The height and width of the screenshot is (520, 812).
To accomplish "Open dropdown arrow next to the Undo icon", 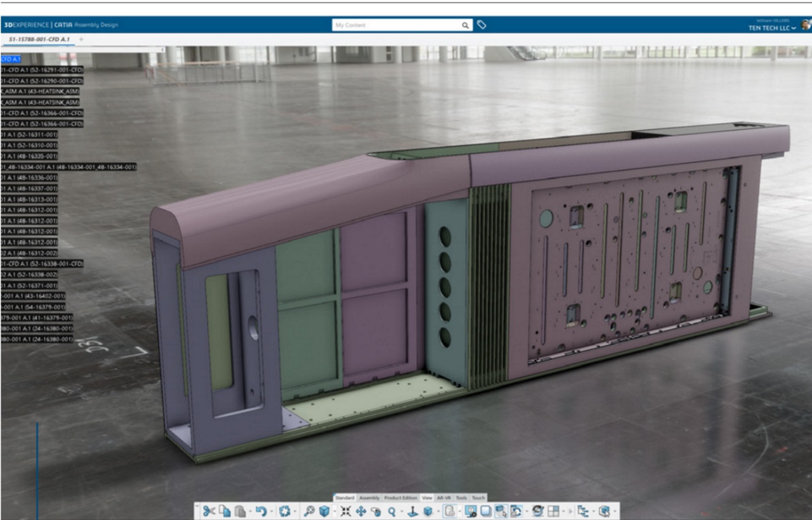I will click(x=271, y=511).
